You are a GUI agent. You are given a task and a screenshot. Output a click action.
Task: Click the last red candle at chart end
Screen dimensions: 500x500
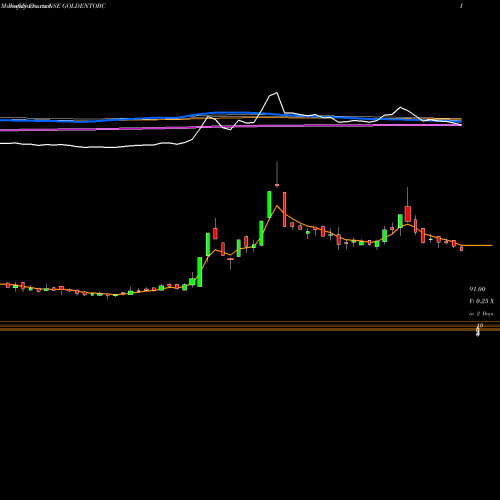click(x=461, y=249)
